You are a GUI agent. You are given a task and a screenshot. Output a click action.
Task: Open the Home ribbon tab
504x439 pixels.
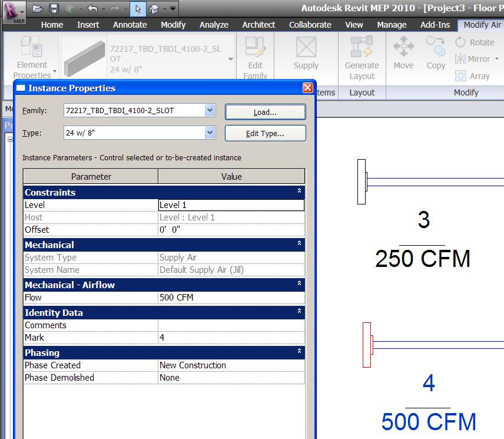(52, 25)
